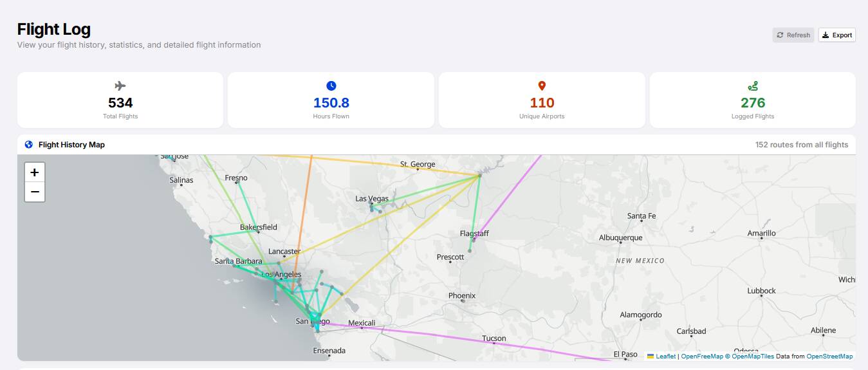Click the Alamogordo label on map
The image size is (868, 370).
point(641,315)
